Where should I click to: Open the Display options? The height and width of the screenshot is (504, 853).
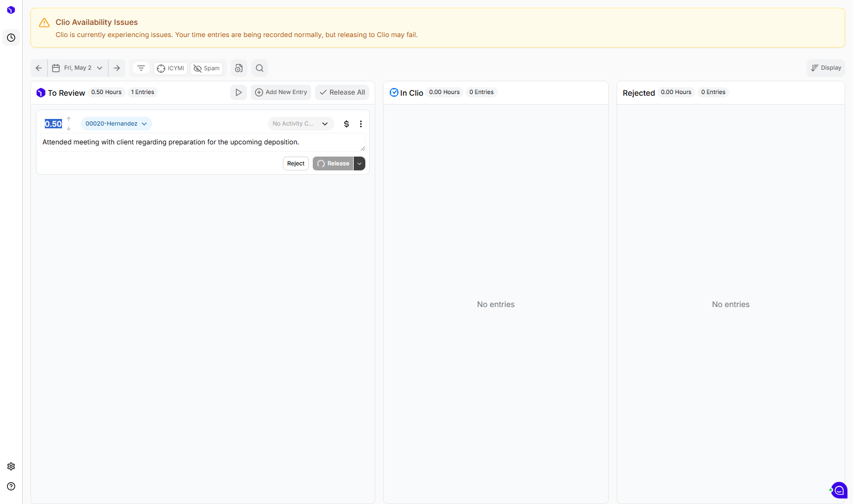click(826, 68)
